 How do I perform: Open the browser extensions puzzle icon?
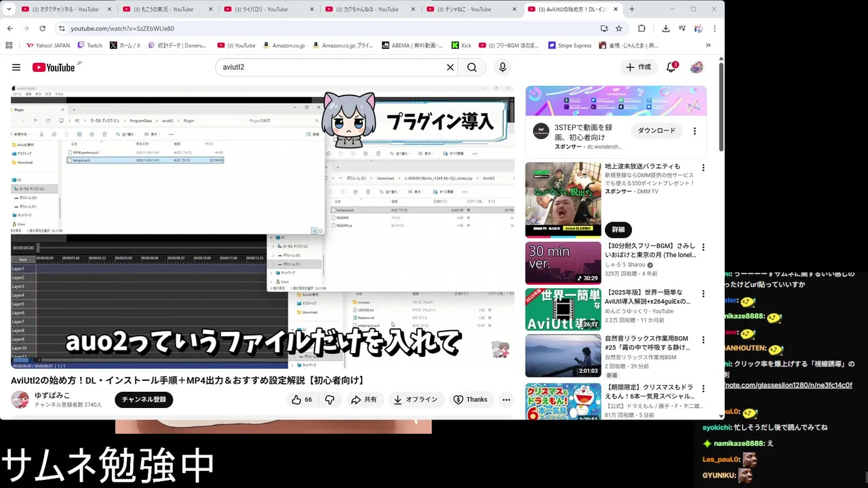coord(642,28)
